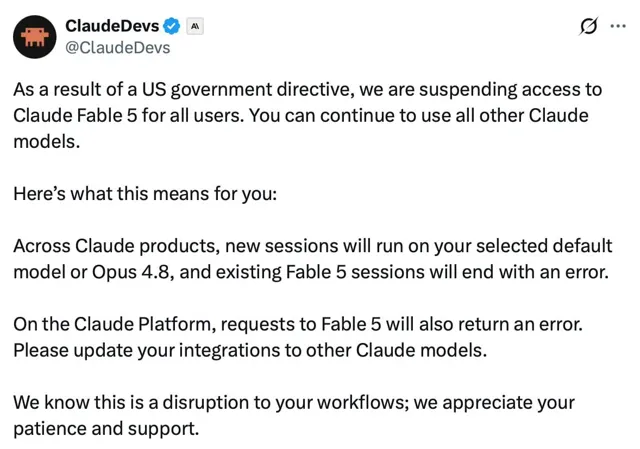Open the @ClaudeDevs handle link
Screen dimensions: 640x449
[118, 48]
